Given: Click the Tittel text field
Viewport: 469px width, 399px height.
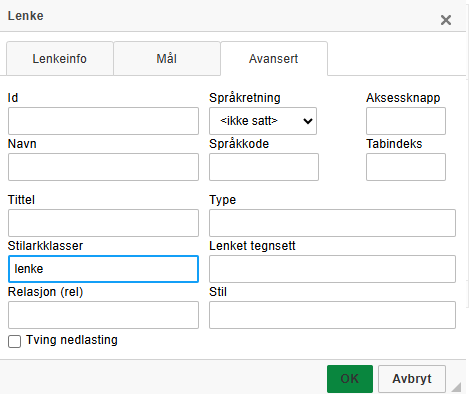Looking at the screenshot, I should tap(103, 223).
